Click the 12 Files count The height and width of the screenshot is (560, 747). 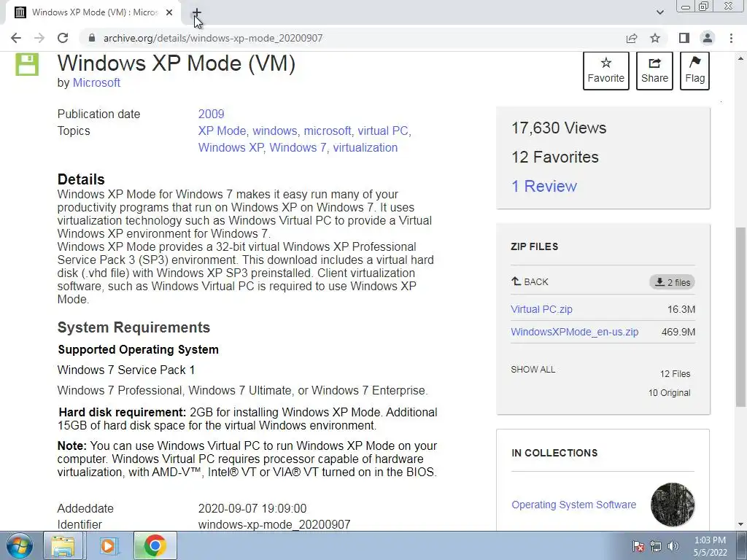(x=675, y=374)
